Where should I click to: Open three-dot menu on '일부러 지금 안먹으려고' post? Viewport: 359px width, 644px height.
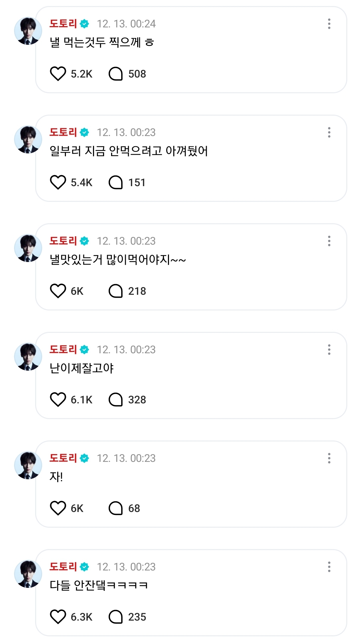pyautogui.click(x=329, y=132)
